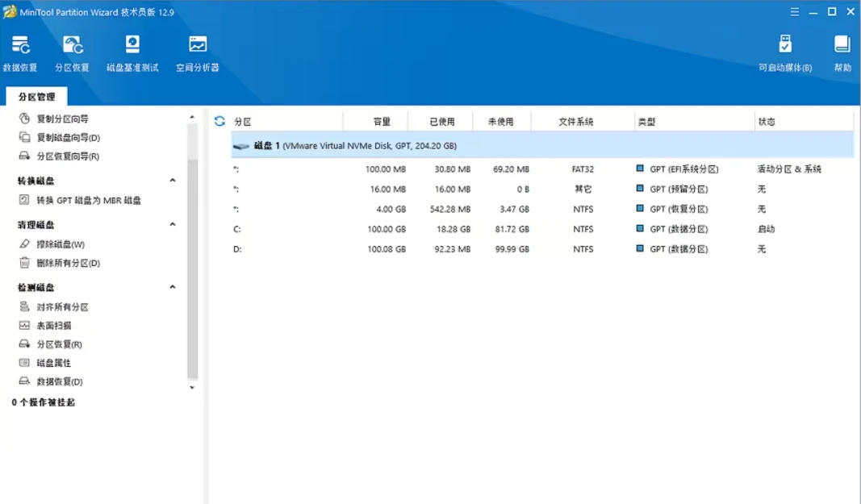
Task: Sort by the 未使用 column header
Action: (x=501, y=122)
